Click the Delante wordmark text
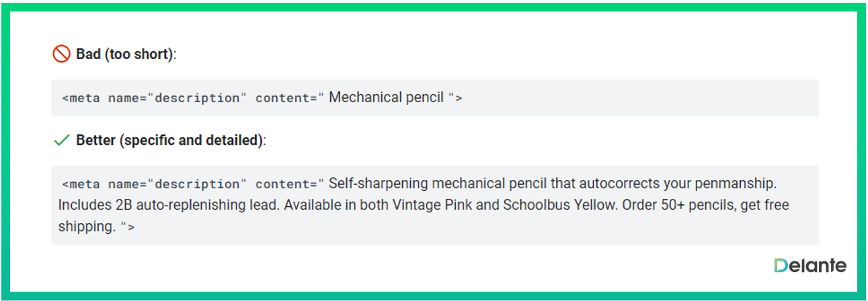 [818, 265]
